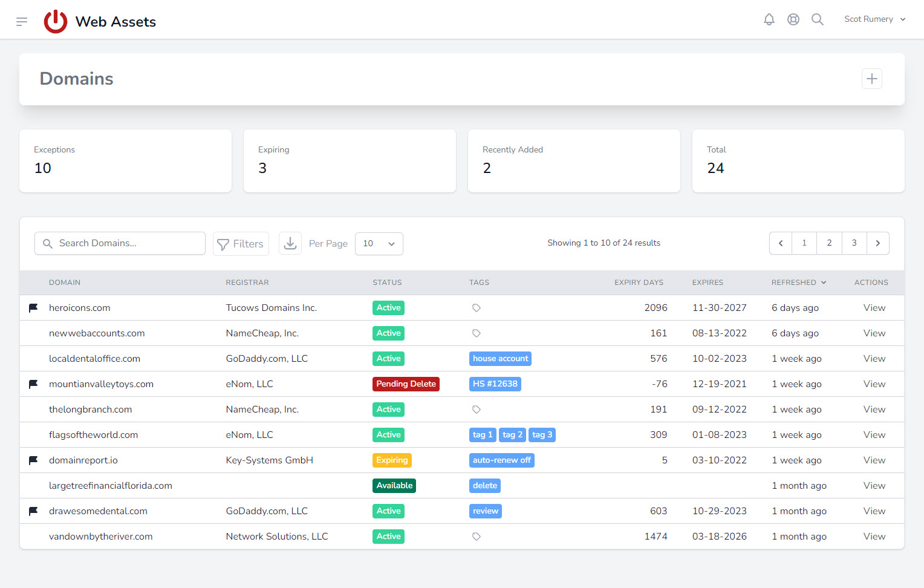Image resolution: width=924 pixels, height=588 pixels.
Task: Toggle the flag on domainreport.io
Action: (33, 460)
